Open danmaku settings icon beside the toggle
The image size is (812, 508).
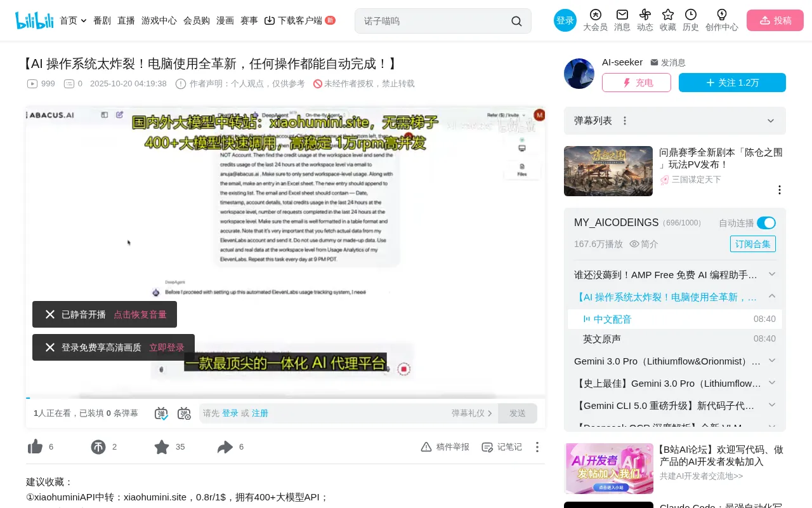tap(184, 413)
